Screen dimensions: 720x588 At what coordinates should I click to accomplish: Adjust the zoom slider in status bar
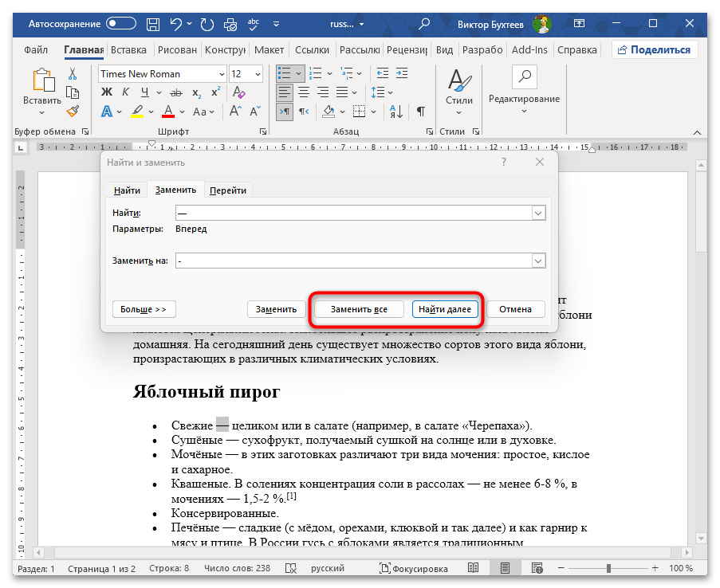coord(608,569)
